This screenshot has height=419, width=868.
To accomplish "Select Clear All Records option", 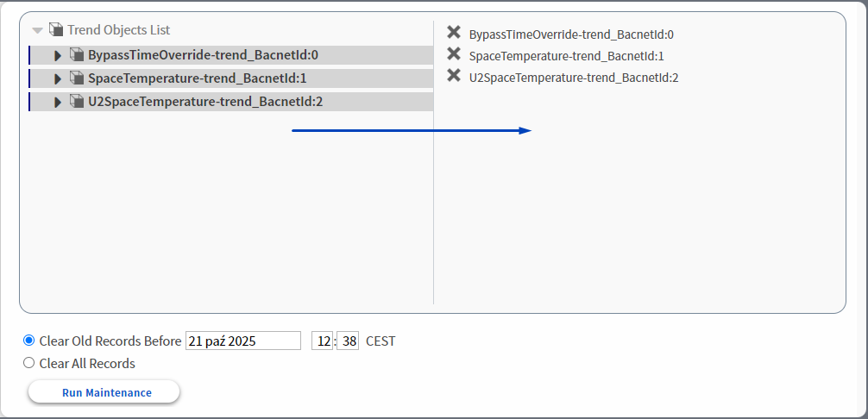I will point(29,363).
